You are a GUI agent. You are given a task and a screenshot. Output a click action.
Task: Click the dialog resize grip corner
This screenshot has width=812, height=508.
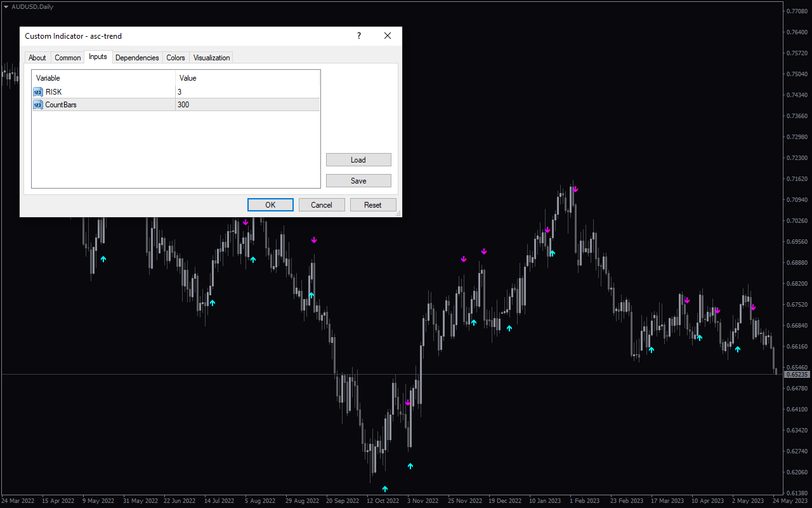click(398, 214)
